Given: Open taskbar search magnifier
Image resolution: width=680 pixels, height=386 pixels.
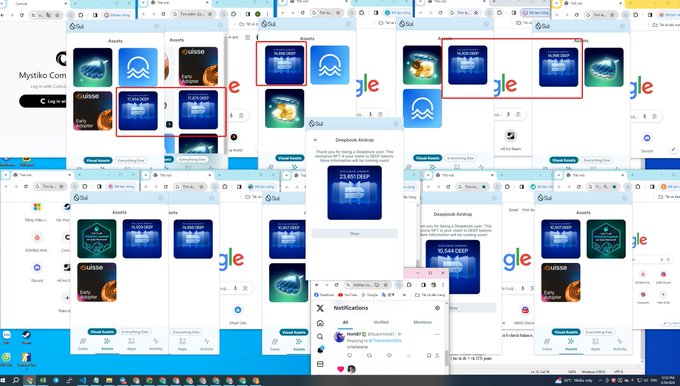Looking at the screenshot, I should click(16, 380).
